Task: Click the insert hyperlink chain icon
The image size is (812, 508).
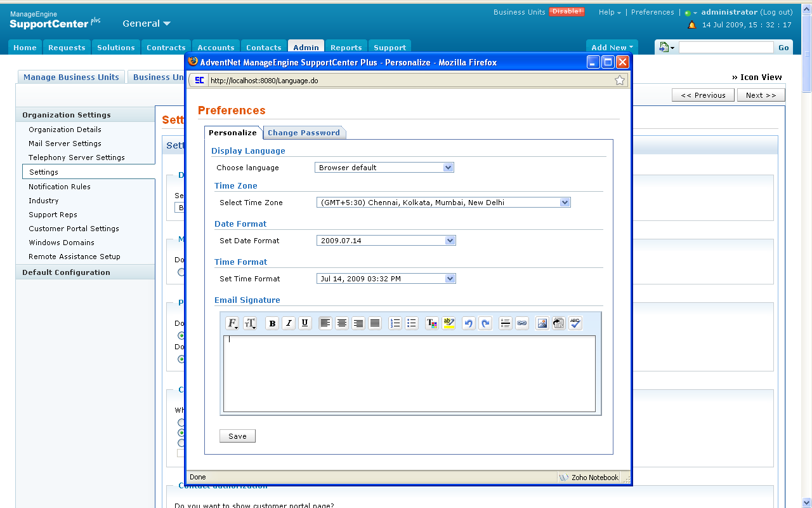Action: tap(522, 323)
